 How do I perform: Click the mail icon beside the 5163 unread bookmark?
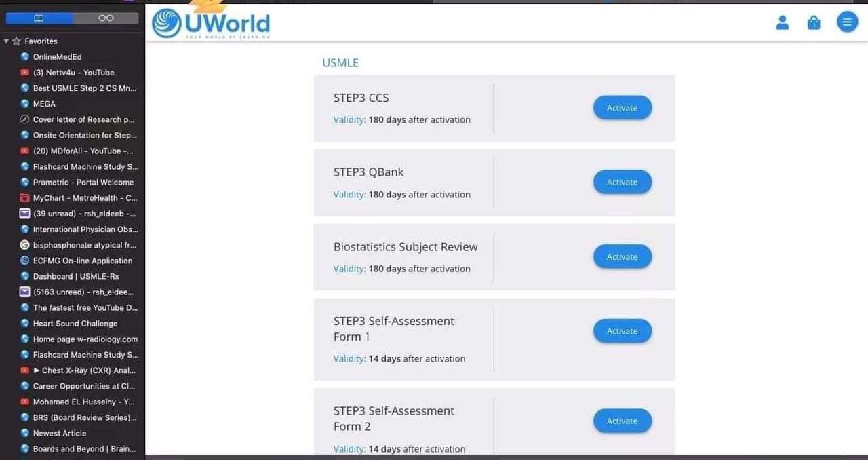(24, 292)
